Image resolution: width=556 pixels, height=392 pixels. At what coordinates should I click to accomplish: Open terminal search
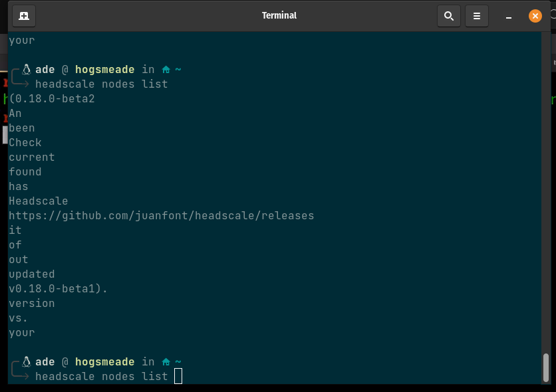448,16
